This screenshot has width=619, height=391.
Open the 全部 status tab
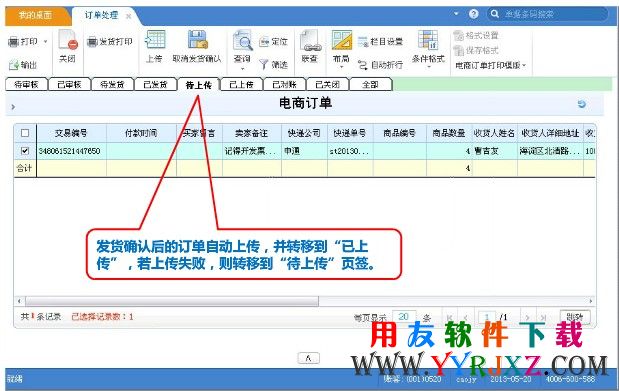(x=371, y=84)
